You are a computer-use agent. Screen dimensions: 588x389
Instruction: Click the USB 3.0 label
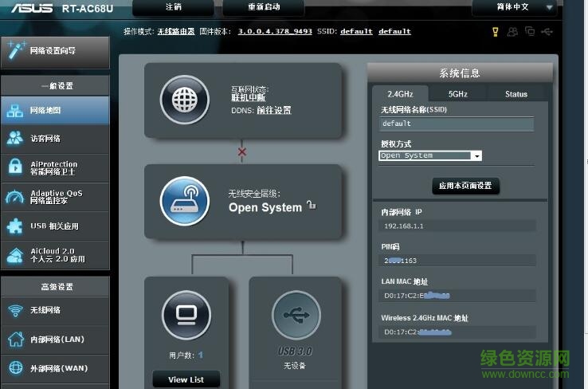pos(295,351)
